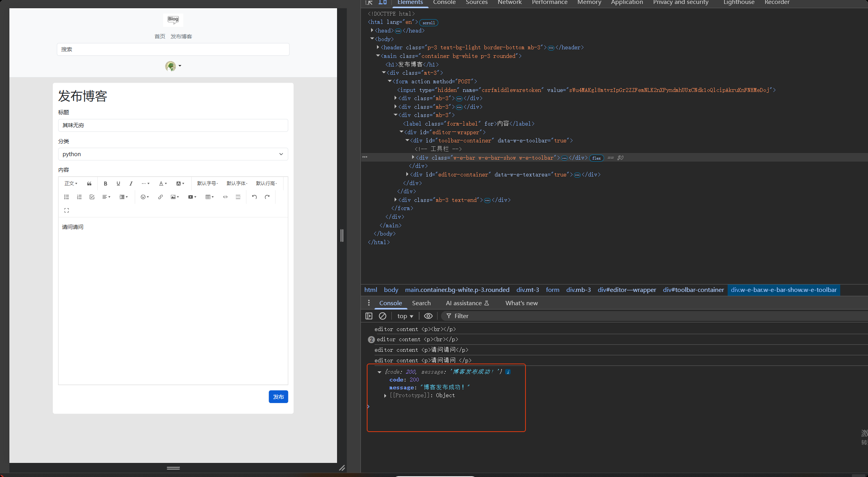Insert a divider line in editor
The height and width of the screenshot is (477, 868).
click(x=238, y=197)
